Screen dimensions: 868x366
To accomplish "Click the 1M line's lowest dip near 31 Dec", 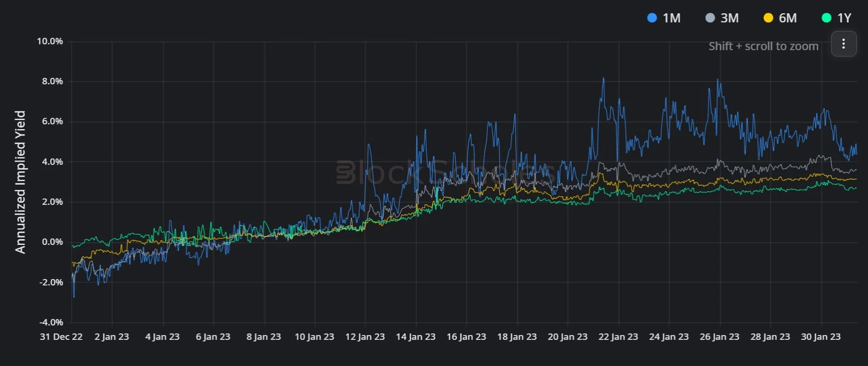I will click(74, 296).
